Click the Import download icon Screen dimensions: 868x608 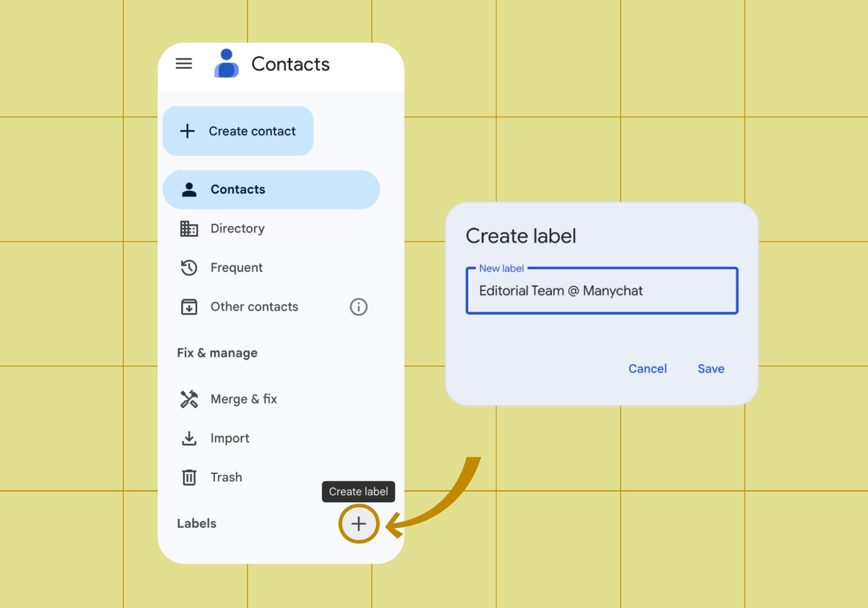pos(189,438)
